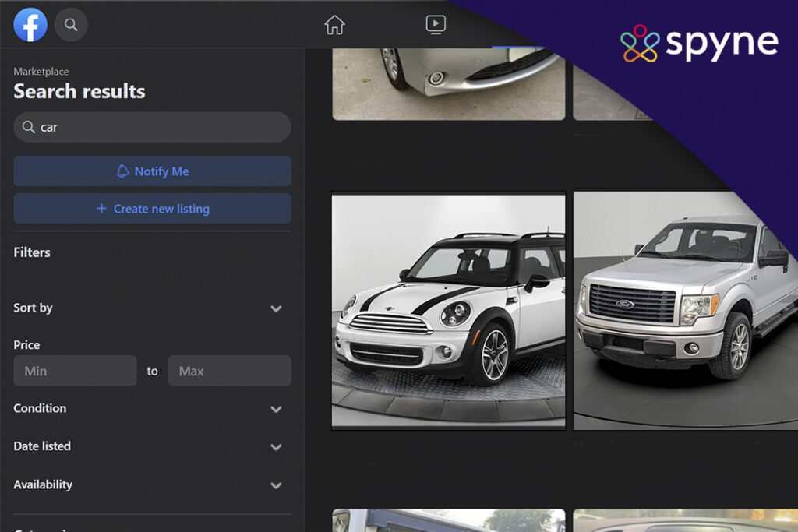Click the bell icon on the Notify Me button
Viewport: 798px width, 532px height.
coord(124,171)
